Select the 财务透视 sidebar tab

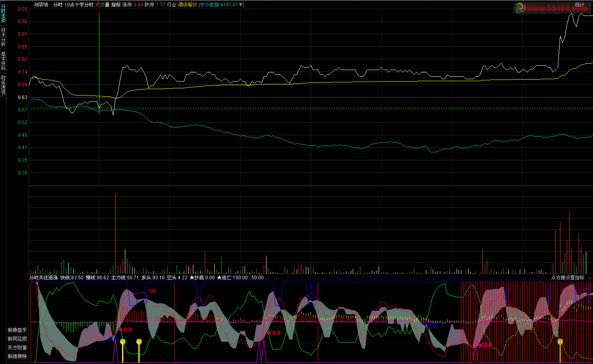pyautogui.click(x=3, y=85)
